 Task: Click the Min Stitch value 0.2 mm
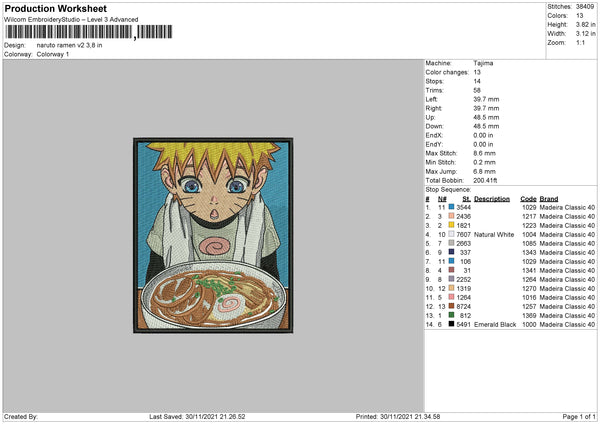484,162
